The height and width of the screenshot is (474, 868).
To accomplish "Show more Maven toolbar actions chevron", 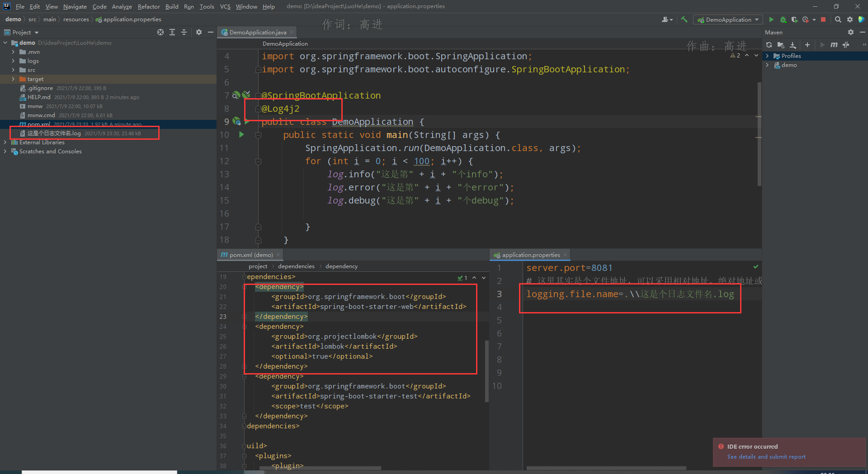I will point(864,45).
